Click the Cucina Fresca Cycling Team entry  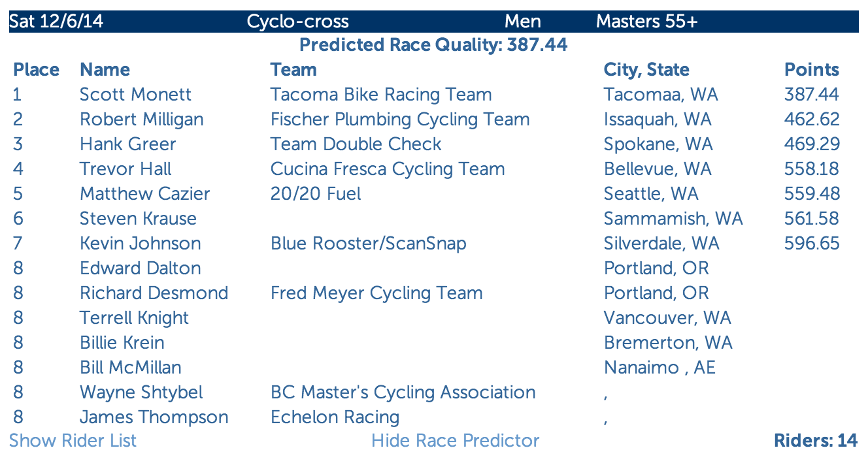click(x=388, y=169)
